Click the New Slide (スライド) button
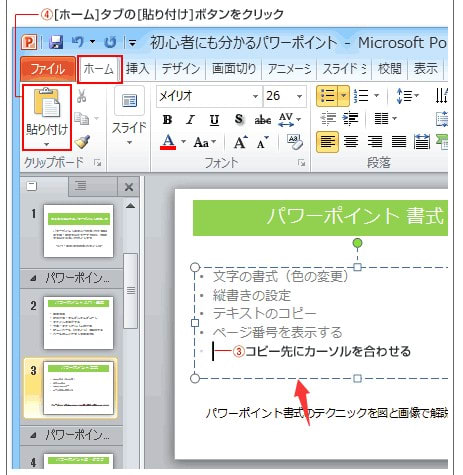Image resolution: width=463 pixels, height=475 pixels. [129, 117]
